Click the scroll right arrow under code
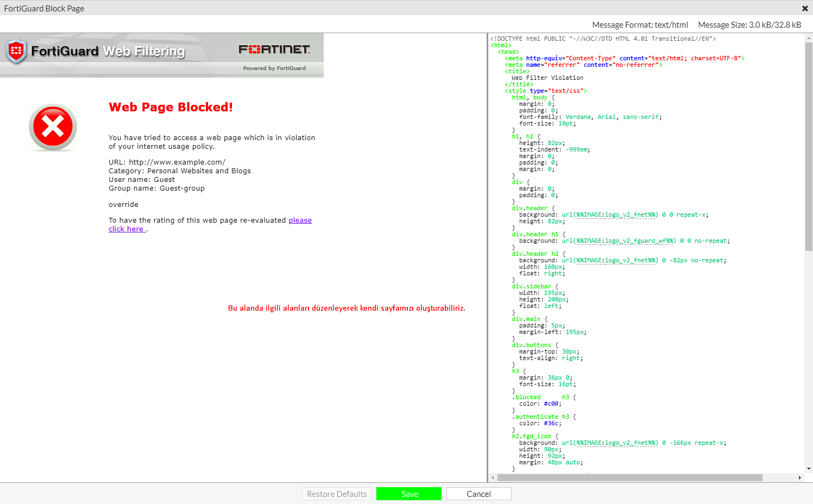Viewport: 813px width, 504px height. [x=799, y=477]
